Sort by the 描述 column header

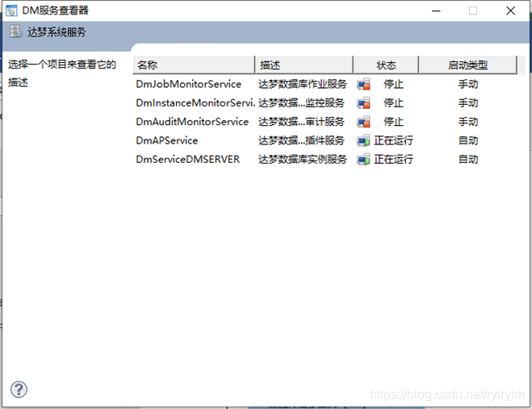(304, 65)
